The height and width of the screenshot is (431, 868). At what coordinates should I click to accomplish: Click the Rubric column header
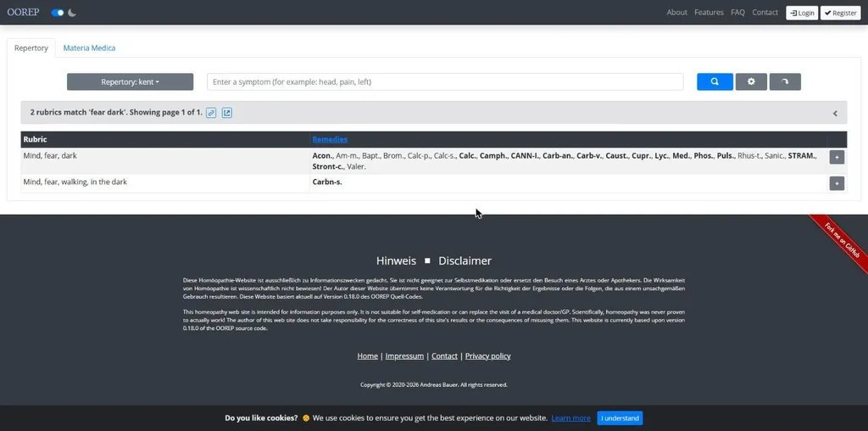coord(35,140)
